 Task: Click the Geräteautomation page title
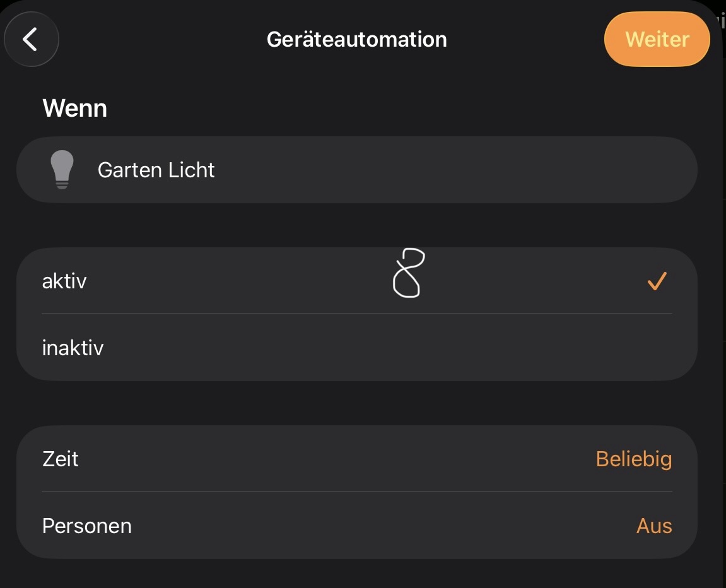[x=356, y=39]
